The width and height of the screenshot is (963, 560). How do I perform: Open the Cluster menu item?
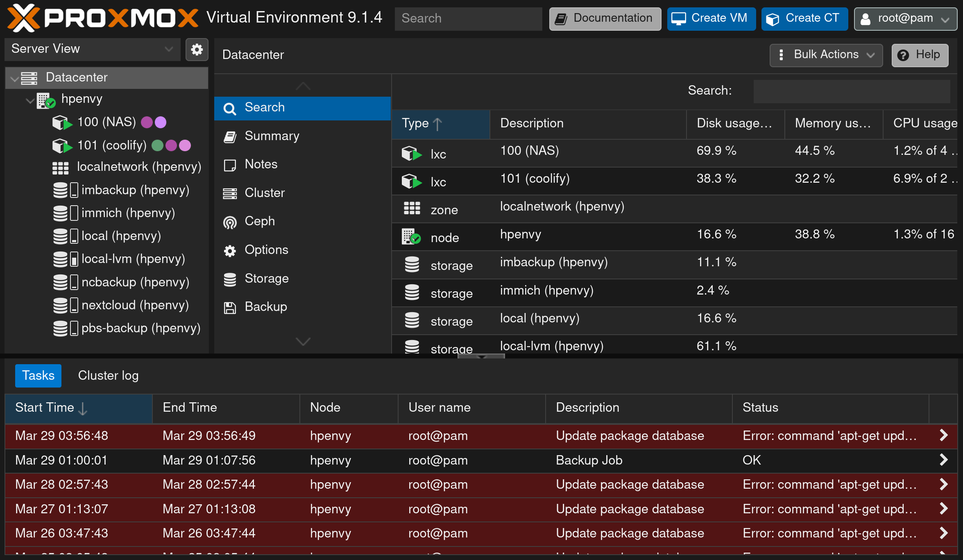click(x=302, y=193)
